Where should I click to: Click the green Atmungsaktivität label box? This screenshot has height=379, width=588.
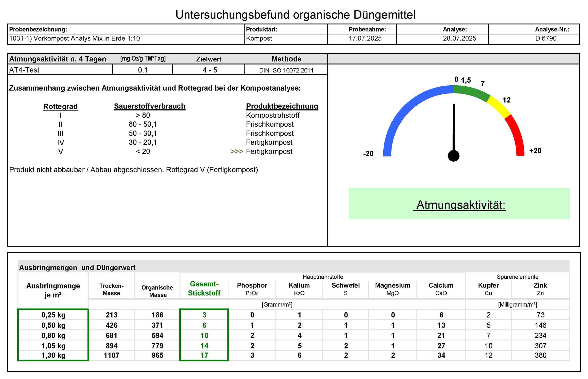click(x=459, y=204)
